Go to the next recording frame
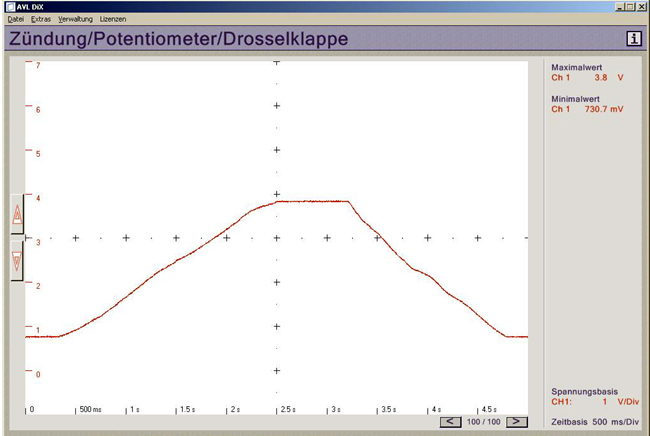The height and width of the screenshot is (436, 650). click(515, 422)
